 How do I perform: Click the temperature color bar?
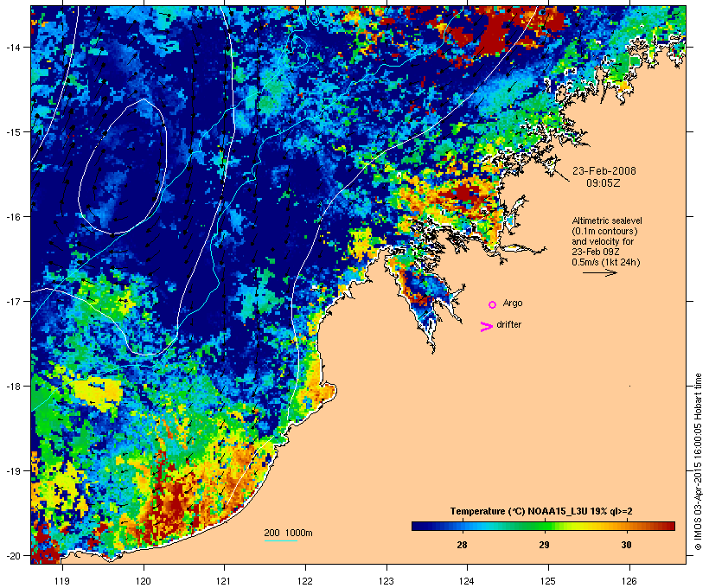click(x=543, y=526)
